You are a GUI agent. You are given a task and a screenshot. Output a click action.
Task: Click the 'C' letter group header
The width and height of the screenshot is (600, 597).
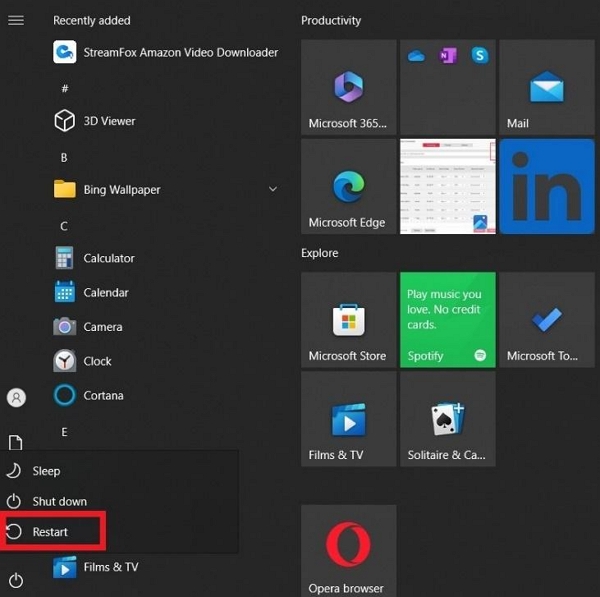(x=64, y=226)
